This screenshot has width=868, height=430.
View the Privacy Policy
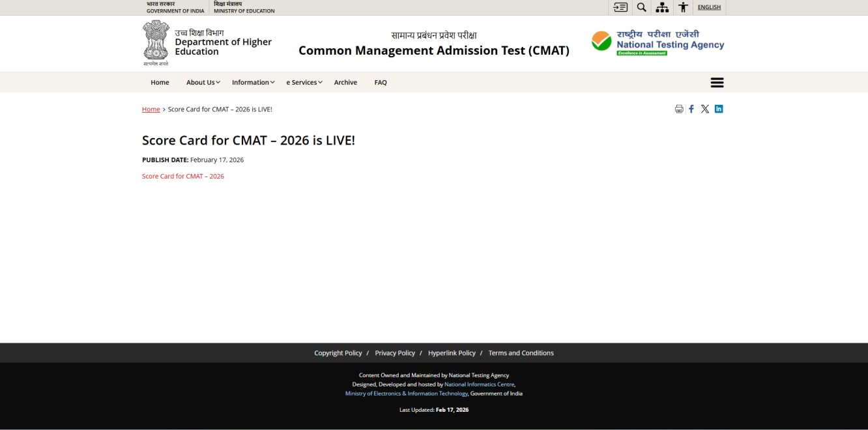395,352
